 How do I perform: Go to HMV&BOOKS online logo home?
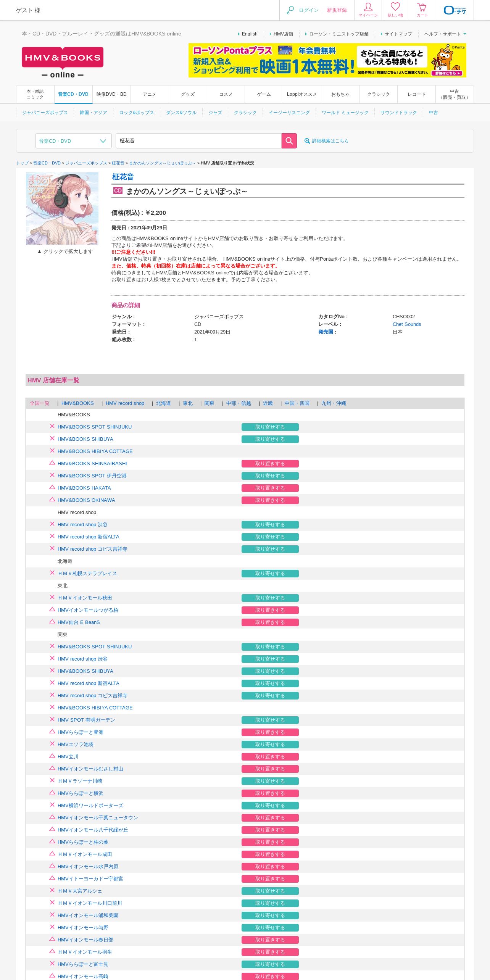[63, 63]
